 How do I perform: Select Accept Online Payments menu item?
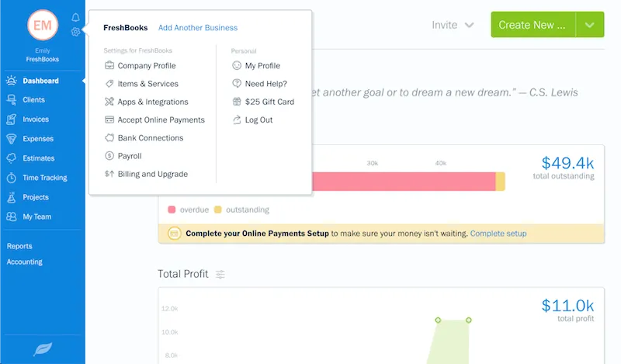(161, 120)
